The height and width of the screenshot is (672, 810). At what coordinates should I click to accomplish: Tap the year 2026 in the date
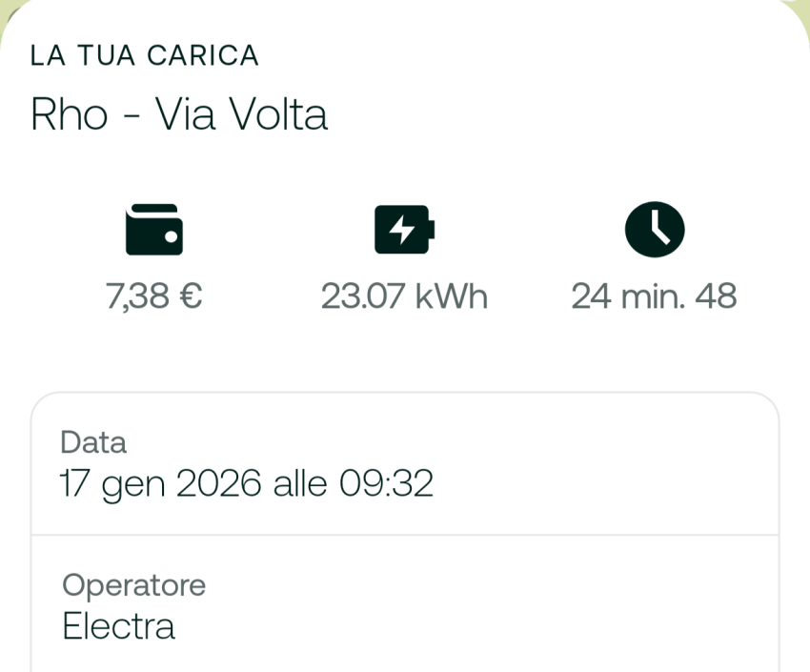coord(218,484)
